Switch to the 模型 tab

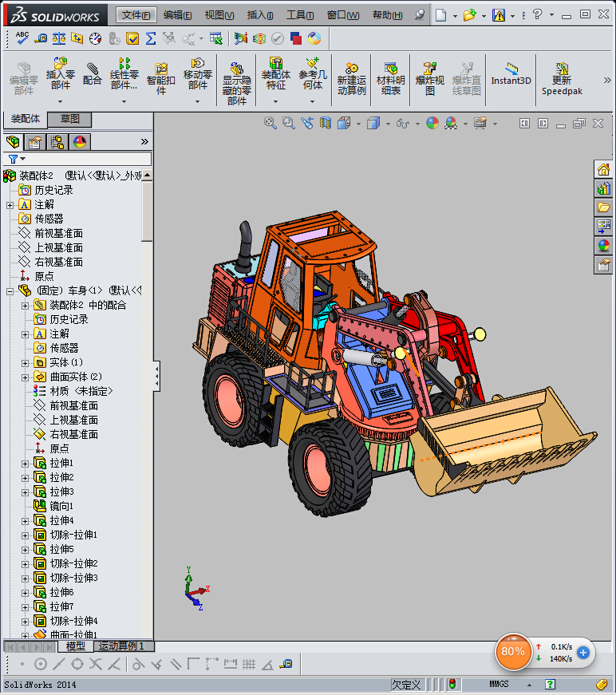tap(75, 646)
